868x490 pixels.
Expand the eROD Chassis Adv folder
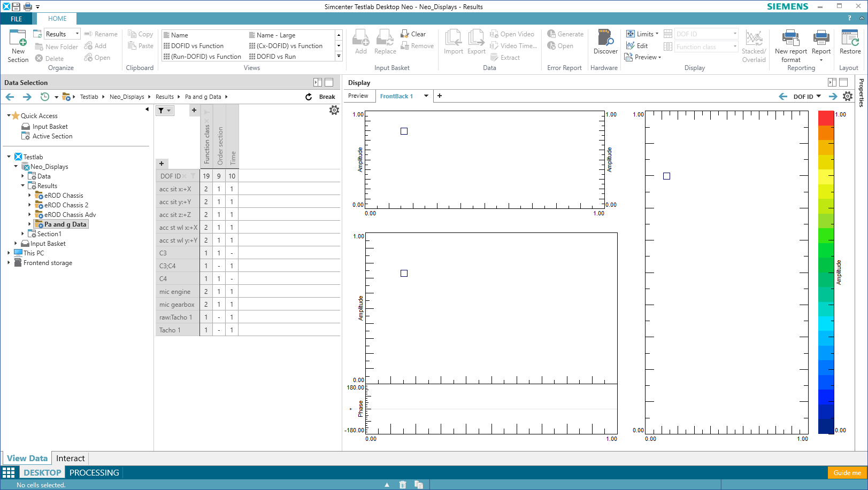pyautogui.click(x=29, y=215)
